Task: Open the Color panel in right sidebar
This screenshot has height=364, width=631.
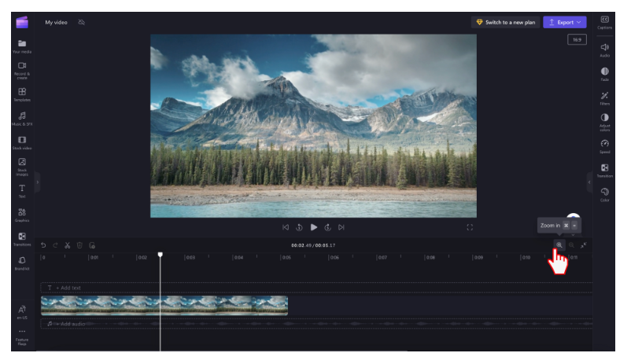Action: (x=604, y=195)
